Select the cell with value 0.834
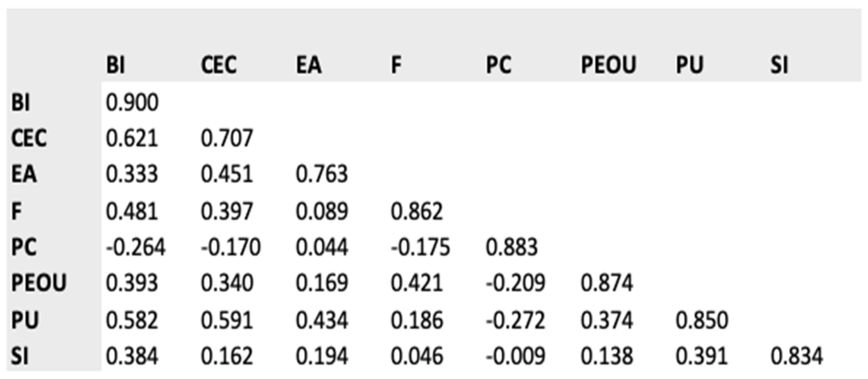This screenshot has width=868, height=379. 797,356
